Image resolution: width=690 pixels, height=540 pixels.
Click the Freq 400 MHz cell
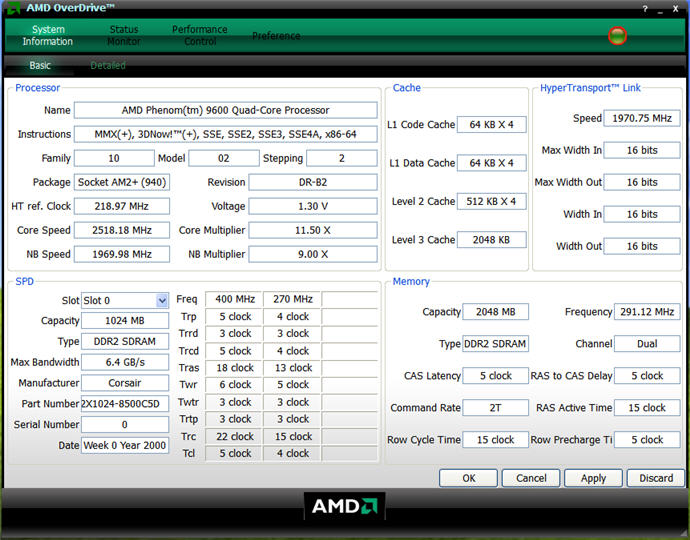pos(235,299)
